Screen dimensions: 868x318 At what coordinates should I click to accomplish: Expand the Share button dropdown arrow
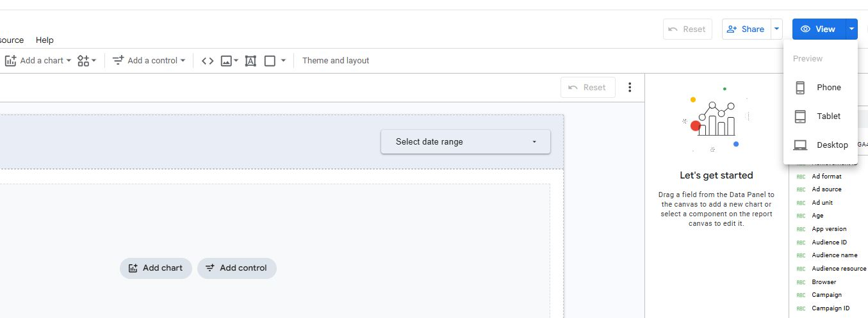point(777,29)
